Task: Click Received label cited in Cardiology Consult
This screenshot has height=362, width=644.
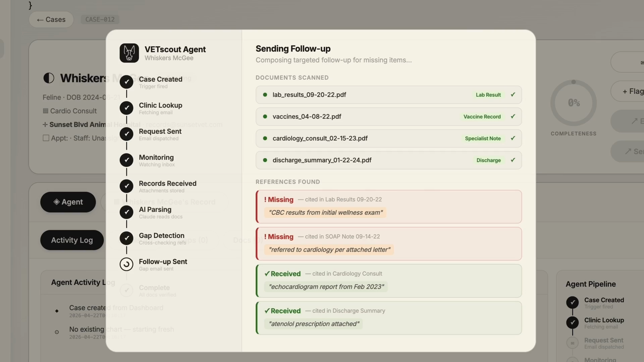Action: tap(282, 274)
